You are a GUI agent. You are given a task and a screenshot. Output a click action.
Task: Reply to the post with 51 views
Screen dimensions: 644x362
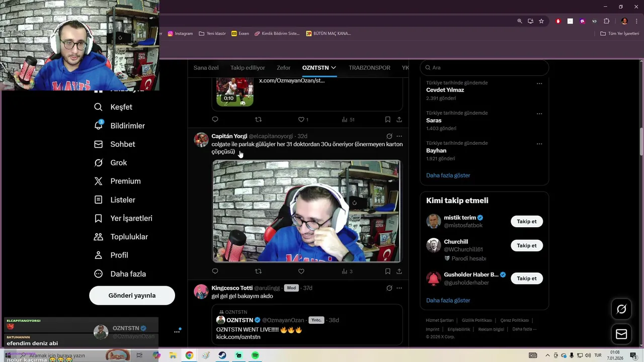pos(215,120)
